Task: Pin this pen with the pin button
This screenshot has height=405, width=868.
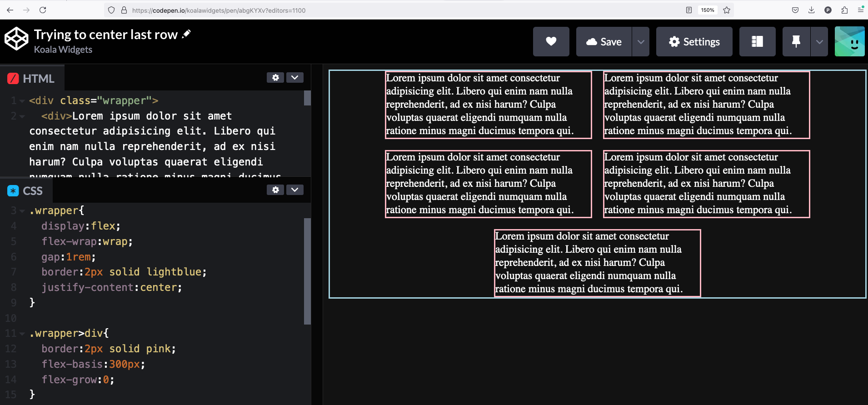Action: tap(796, 41)
